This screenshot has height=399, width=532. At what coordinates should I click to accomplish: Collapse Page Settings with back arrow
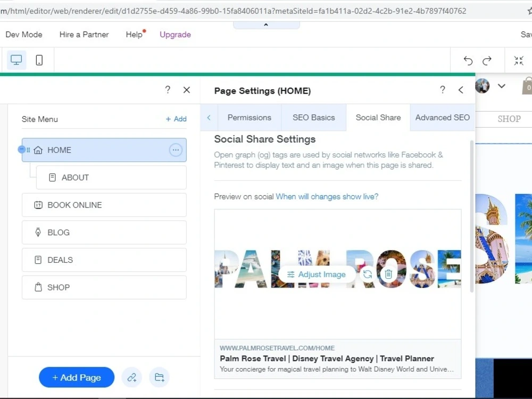(460, 90)
